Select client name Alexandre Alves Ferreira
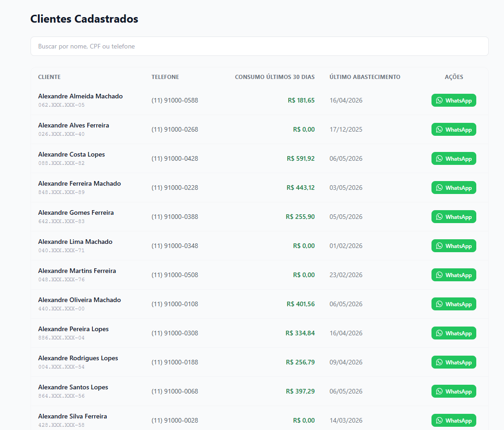This screenshot has height=430, width=504. (x=73, y=125)
